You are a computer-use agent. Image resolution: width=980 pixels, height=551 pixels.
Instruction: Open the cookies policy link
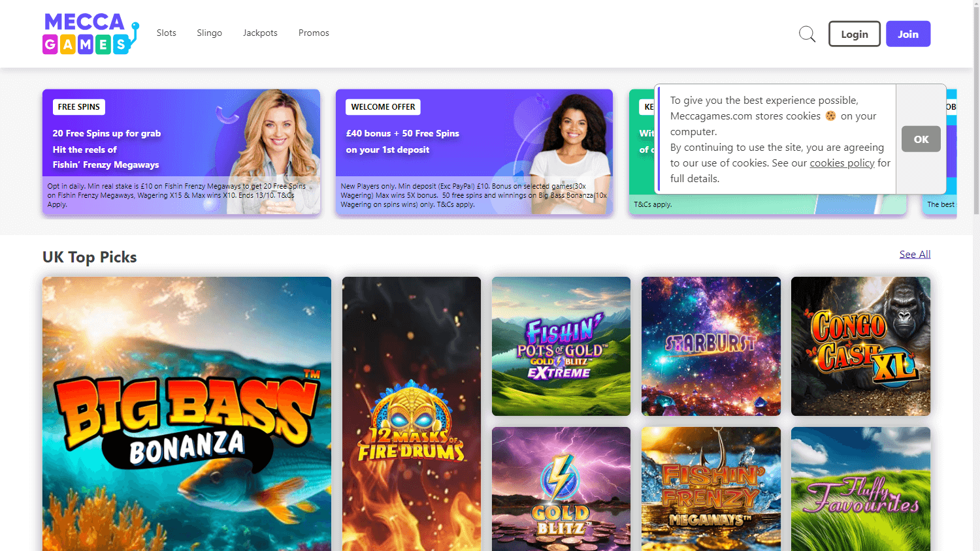842,163
